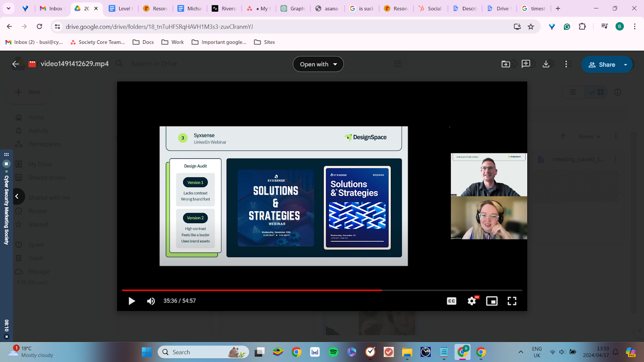Enter fullscreen video mode
Viewport: 644px width, 362px height.
pos(512,301)
